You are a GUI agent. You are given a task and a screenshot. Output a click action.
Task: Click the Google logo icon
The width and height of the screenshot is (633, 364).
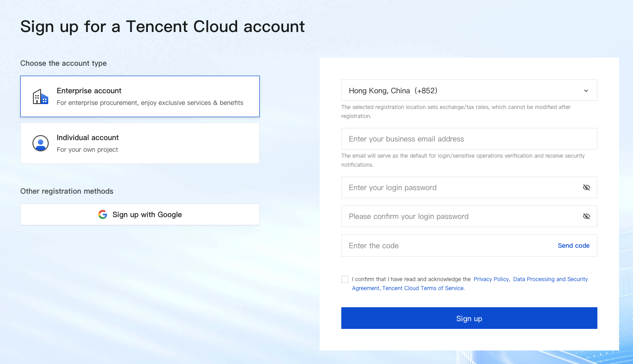103,214
